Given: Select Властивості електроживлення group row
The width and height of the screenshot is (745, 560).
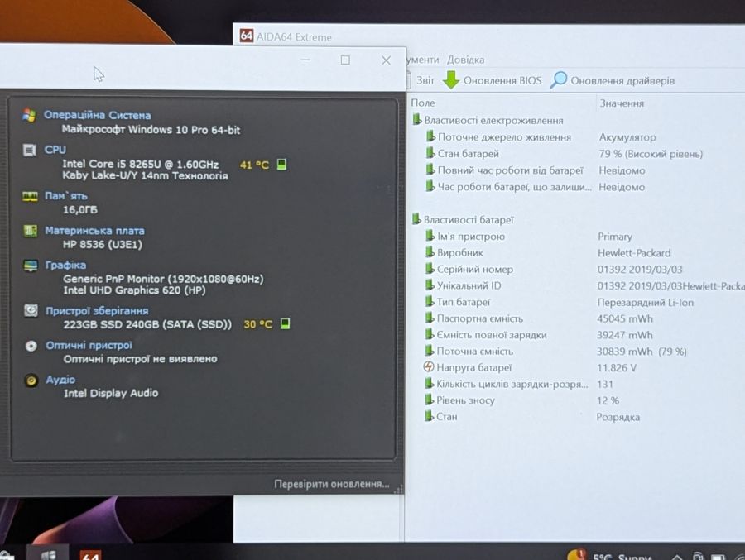Looking at the screenshot, I should [488, 120].
